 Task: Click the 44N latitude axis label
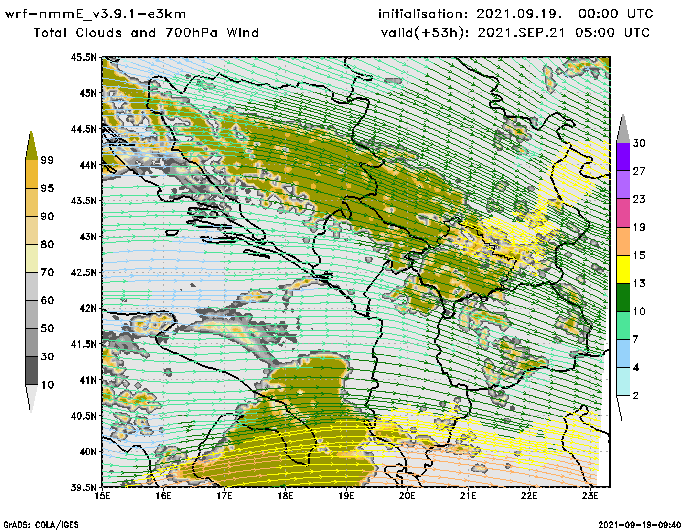click(x=88, y=165)
